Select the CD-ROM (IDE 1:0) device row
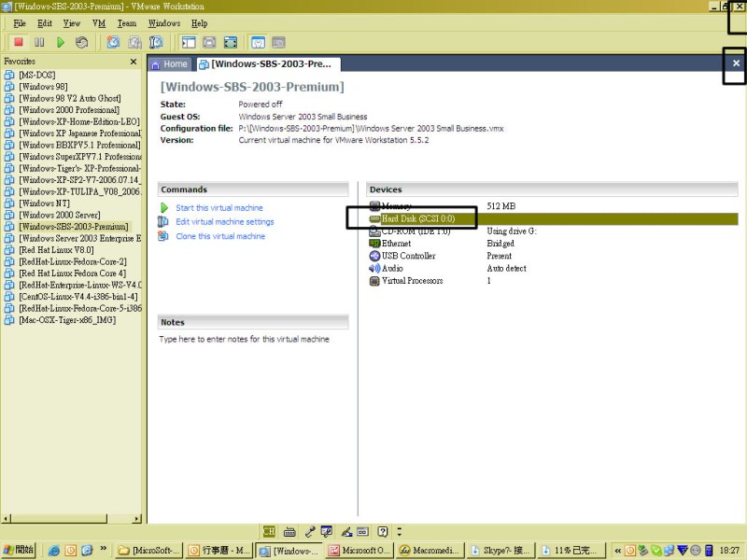 tap(553, 231)
